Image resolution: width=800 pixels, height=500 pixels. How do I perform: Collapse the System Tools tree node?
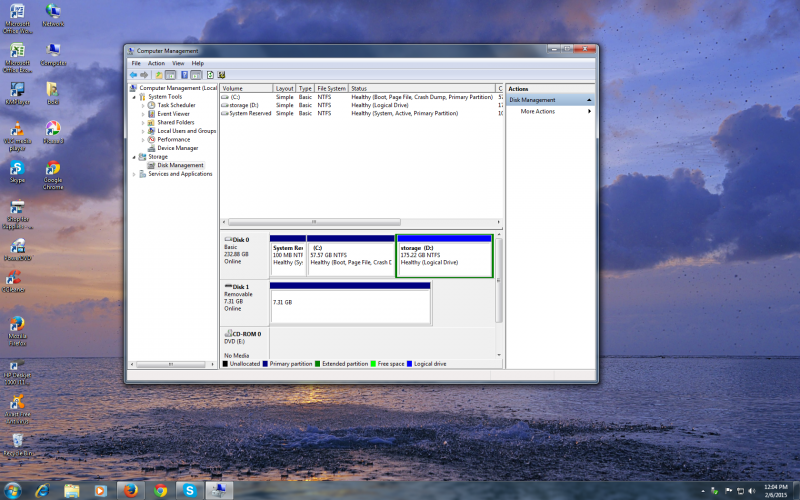pyautogui.click(x=135, y=96)
